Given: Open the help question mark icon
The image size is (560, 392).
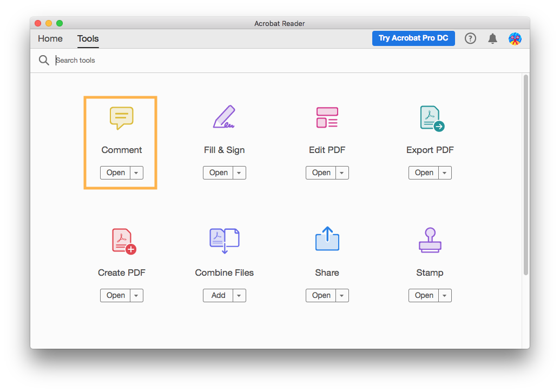Looking at the screenshot, I should point(470,38).
